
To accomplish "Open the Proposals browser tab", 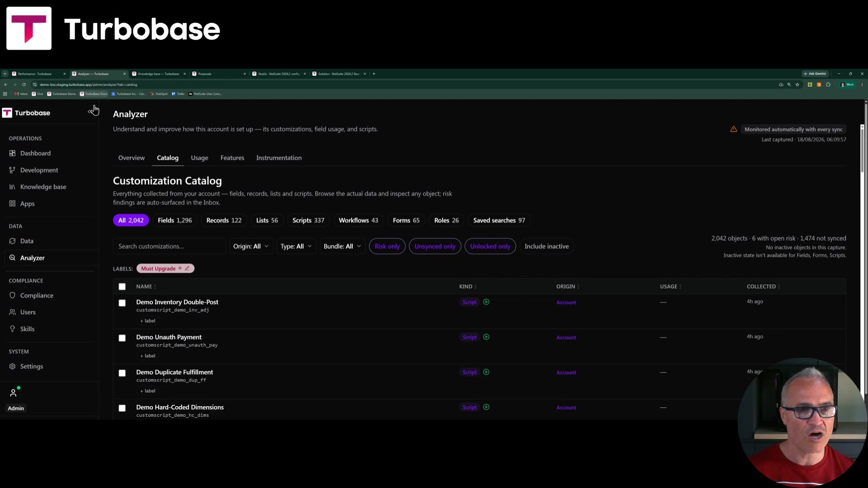I will tap(219, 74).
